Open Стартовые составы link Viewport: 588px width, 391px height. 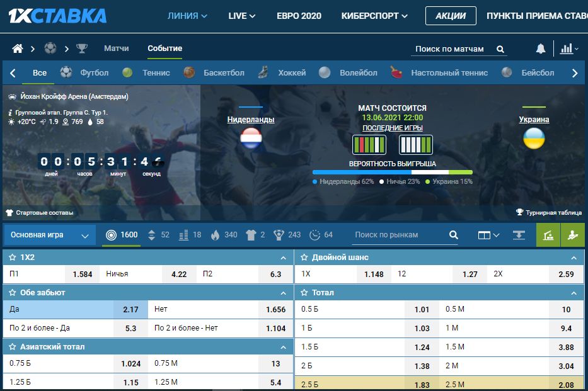40,213
